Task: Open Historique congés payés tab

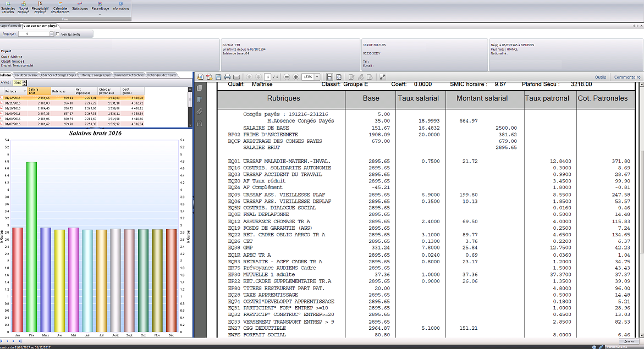Action: 95,75
